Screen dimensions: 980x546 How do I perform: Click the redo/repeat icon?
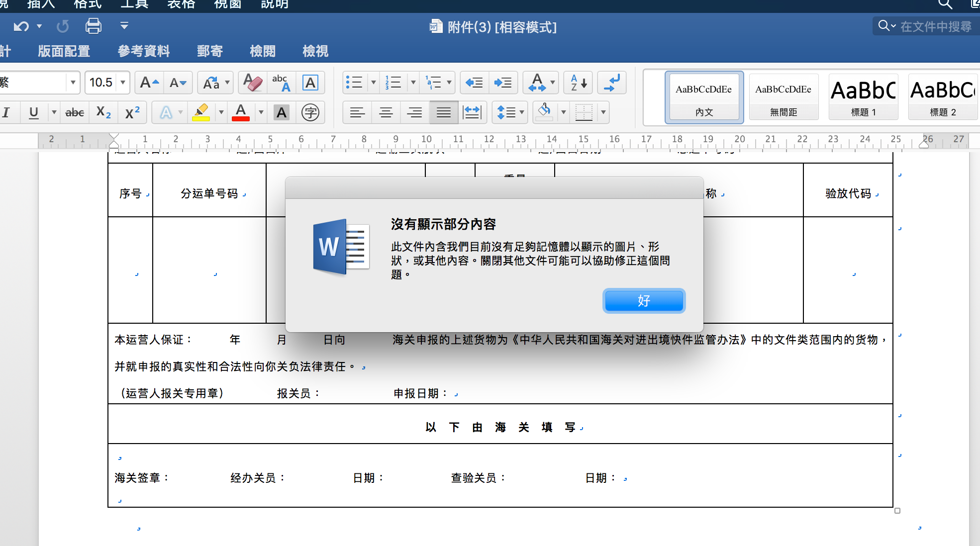pos(63,26)
